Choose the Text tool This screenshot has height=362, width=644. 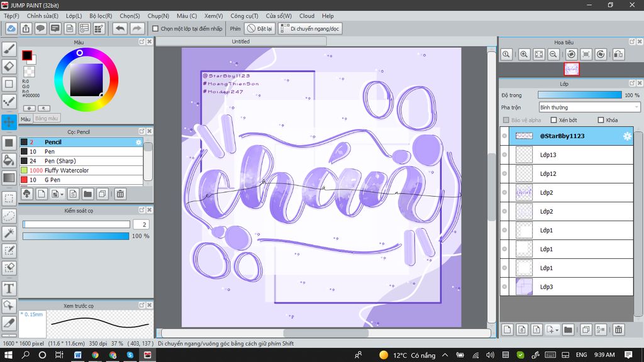point(9,288)
